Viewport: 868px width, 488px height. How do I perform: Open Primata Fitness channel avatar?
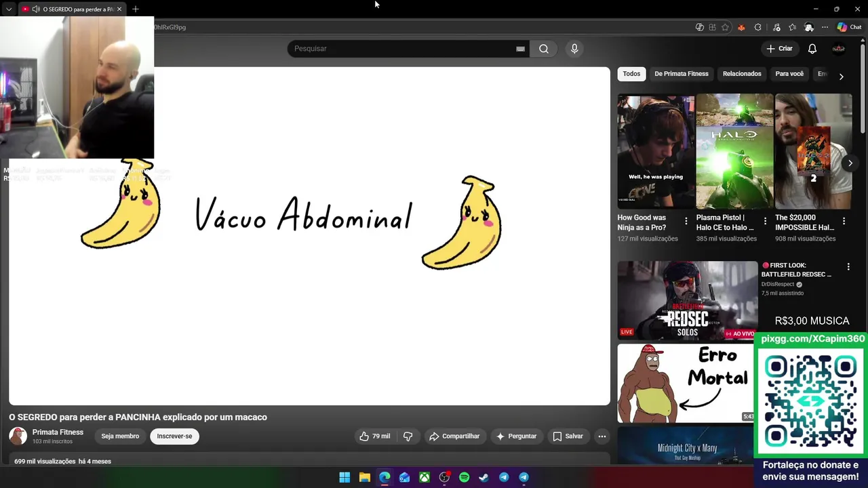(18, 436)
